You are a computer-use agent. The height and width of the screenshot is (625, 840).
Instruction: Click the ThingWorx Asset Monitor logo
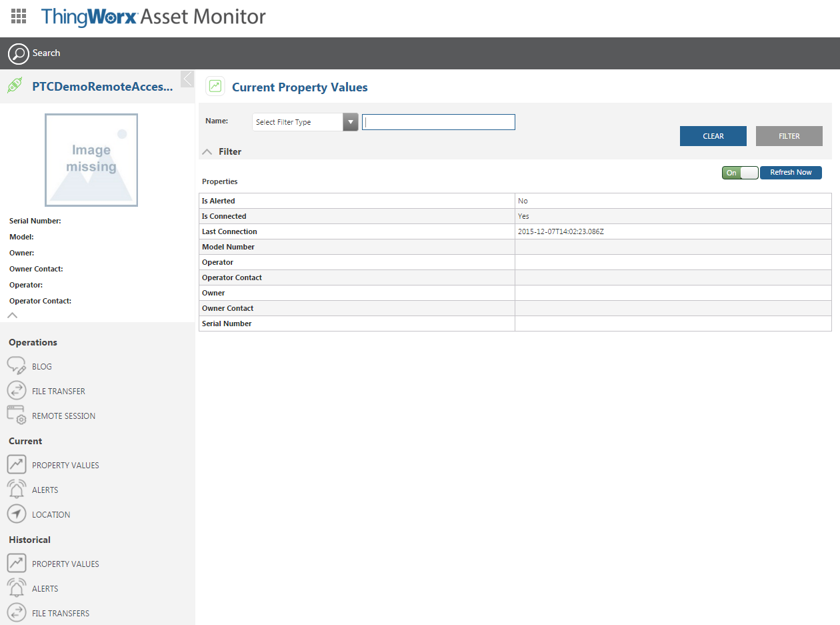[x=153, y=17]
